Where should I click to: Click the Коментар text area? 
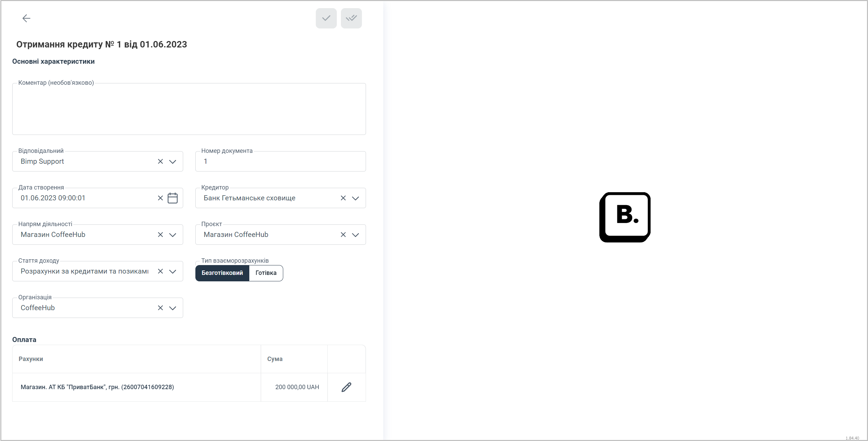[x=189, y=109]
